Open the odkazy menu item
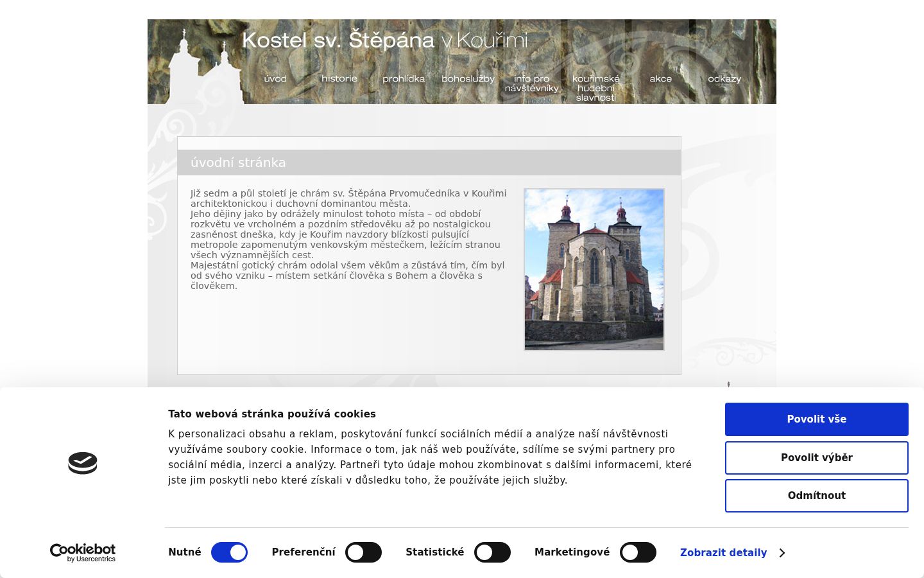This screenshot has width=924, height=578. click(724, 78)
